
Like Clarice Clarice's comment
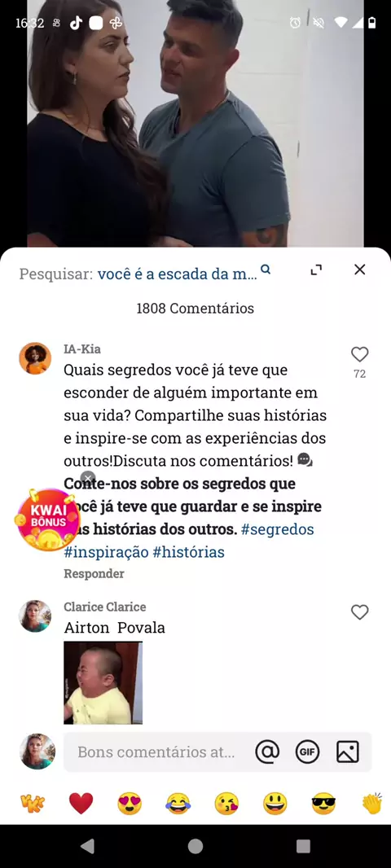(x=359, y=612)
